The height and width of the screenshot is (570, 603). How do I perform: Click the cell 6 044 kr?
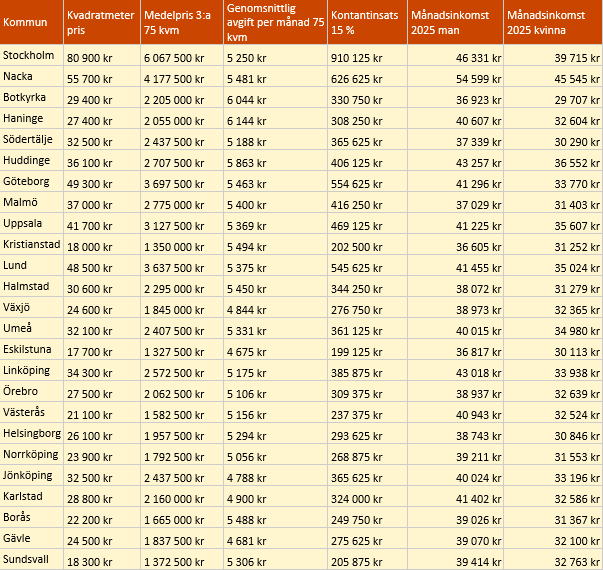tap(275, 97)
